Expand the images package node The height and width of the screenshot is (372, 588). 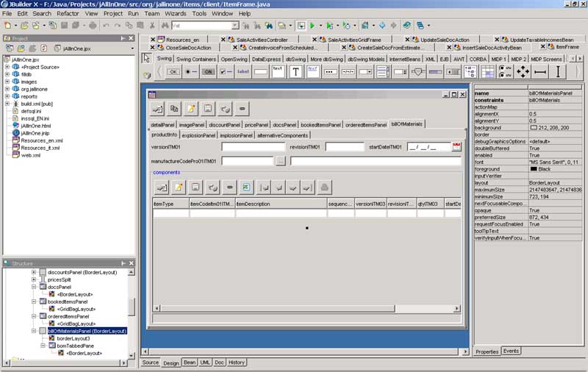(7, 82)
